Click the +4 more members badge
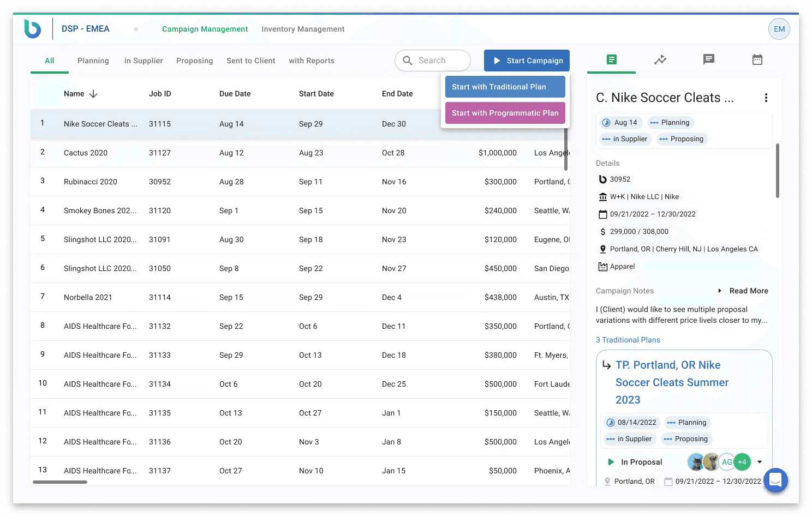The height and width of the screenshot is (517, 812). (x=742, y=462)
